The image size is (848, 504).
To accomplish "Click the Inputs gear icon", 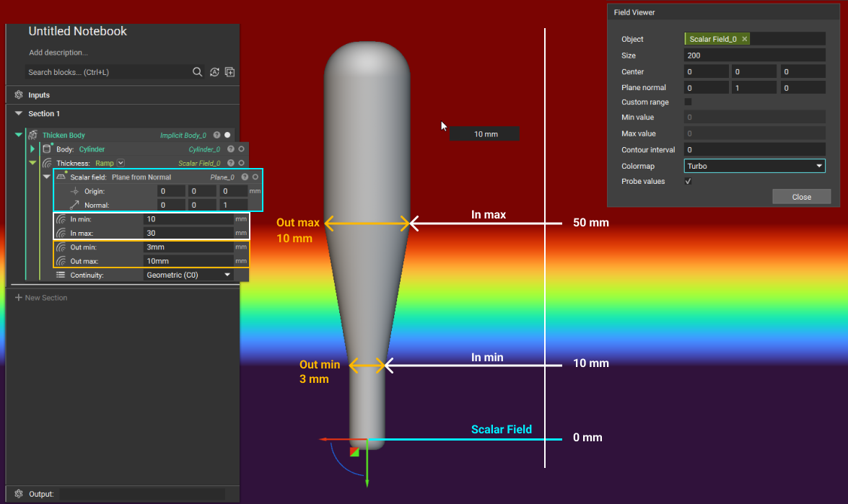I will [x=19, y=94].
